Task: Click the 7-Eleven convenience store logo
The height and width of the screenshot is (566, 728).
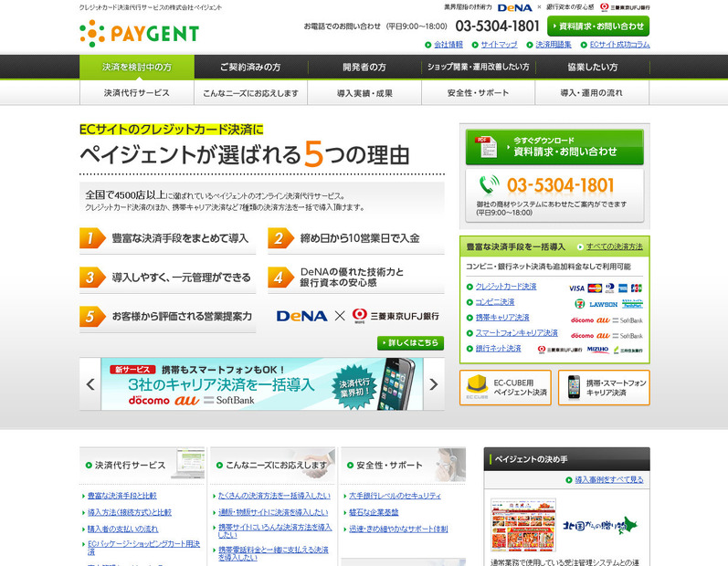Action: 579,304
